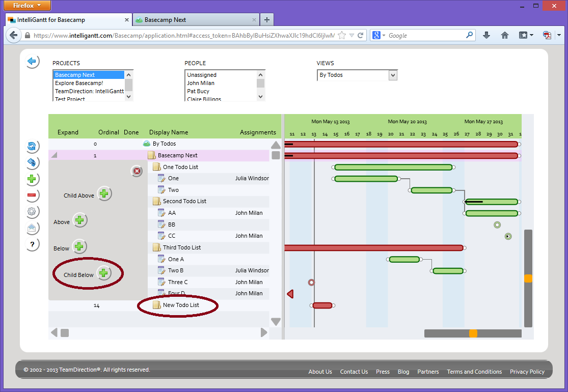Open Firefox downloads arrow icon

pyautogui.click(x=486, y=35)
